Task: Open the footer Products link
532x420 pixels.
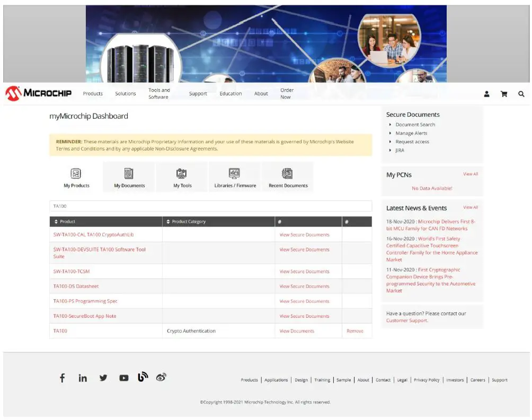Action: click(250, 380)
